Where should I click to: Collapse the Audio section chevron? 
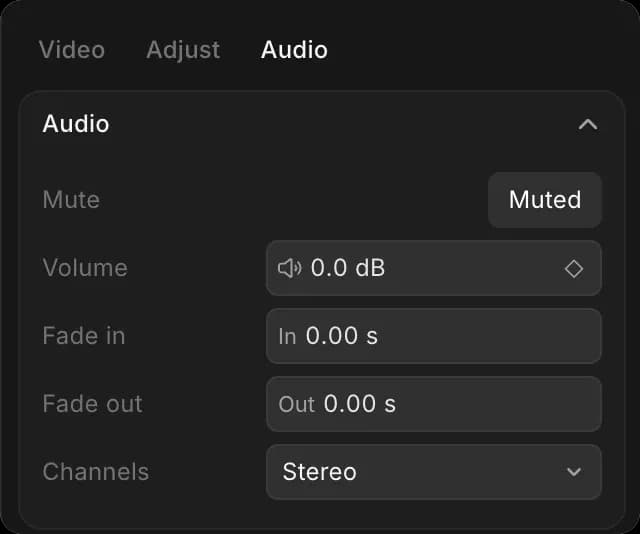point(588,124)
